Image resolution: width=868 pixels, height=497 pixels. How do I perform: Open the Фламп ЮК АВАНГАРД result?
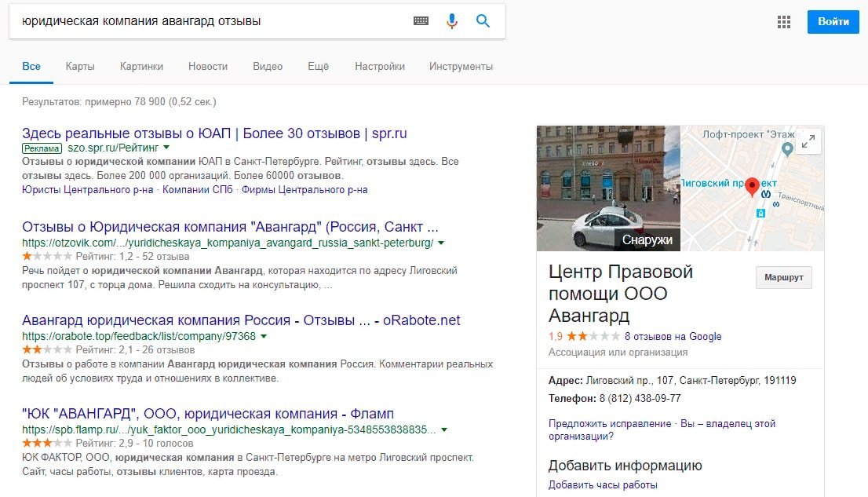click(208, 414)
